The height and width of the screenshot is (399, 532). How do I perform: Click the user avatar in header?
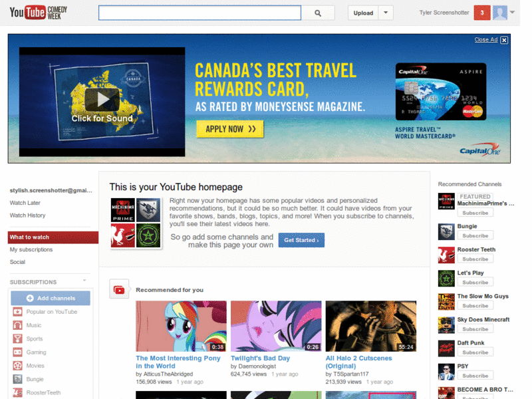(500, 13)
